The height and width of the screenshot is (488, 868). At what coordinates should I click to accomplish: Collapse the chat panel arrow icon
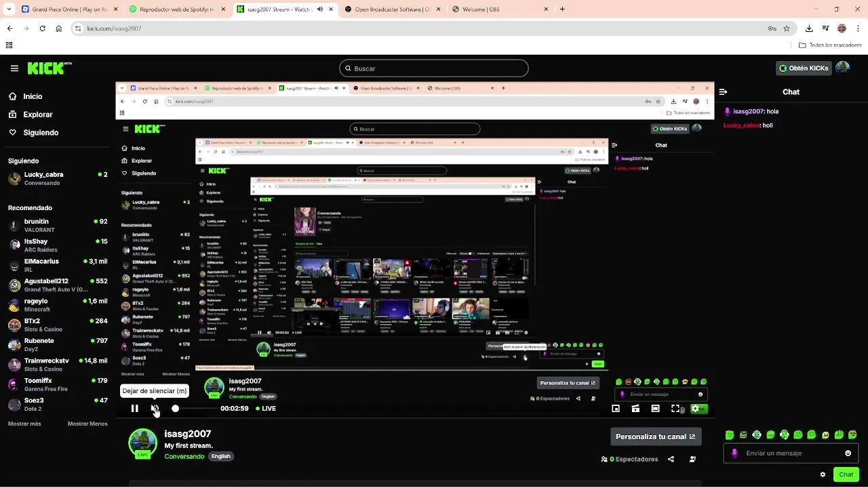723,91
